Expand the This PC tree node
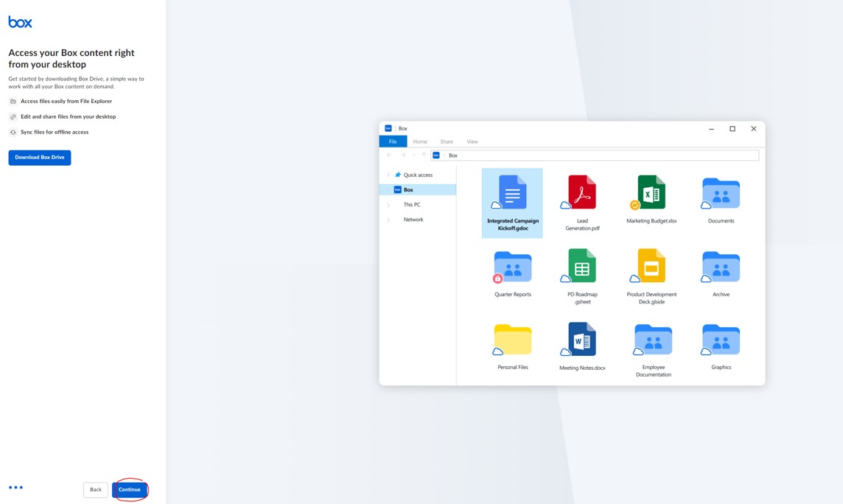This screenshot has width=843, height=504. point(388,205)
